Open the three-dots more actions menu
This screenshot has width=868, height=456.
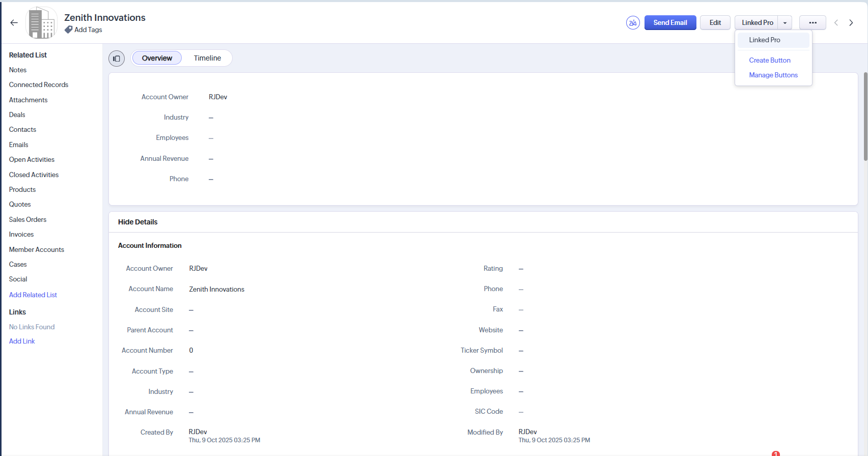(813, 23)
